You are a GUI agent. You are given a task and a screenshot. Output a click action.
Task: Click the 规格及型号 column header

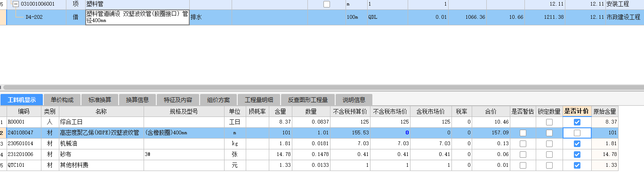[x=184, y=111]
